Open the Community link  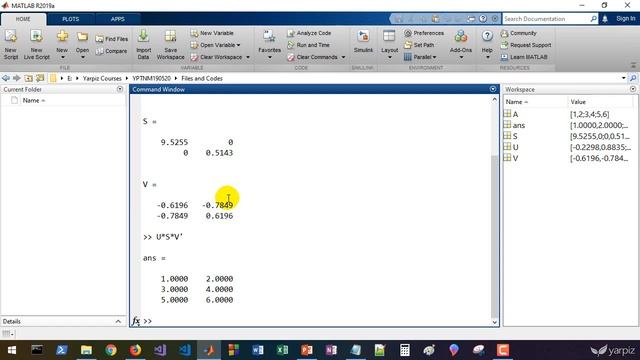[x=518, y=33]
